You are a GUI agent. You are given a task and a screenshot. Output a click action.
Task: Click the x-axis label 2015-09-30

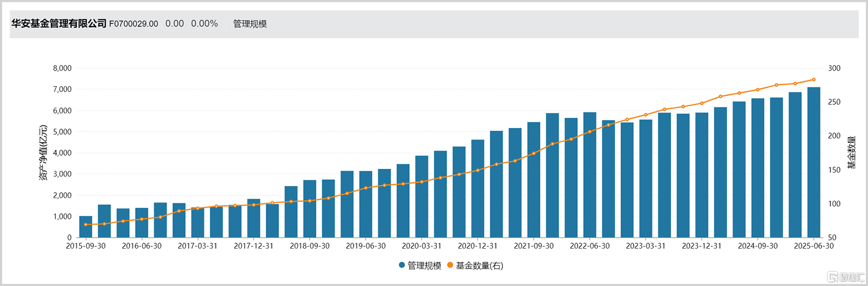pos(86,246)
